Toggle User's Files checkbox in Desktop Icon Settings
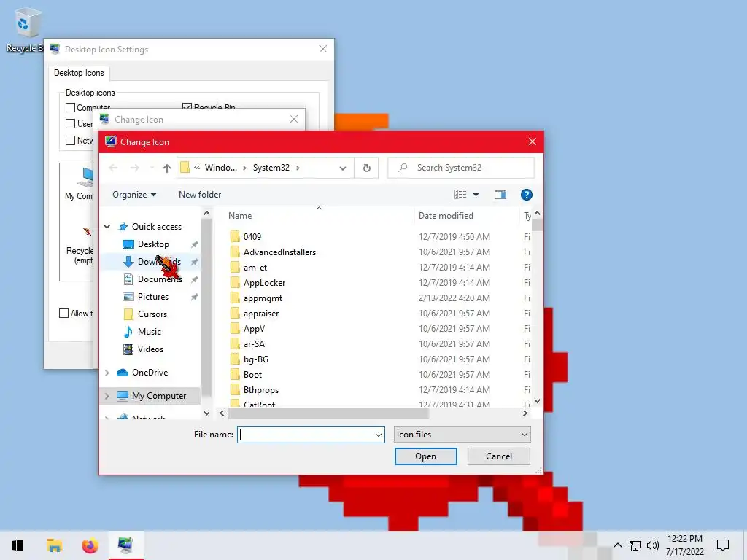This screenshot has height=560, width=747. [71, 124]
